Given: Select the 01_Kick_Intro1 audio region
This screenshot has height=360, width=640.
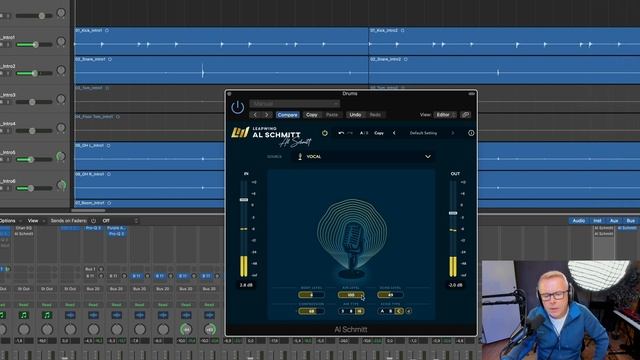Looking at the screenshot, I should point(221,41).
